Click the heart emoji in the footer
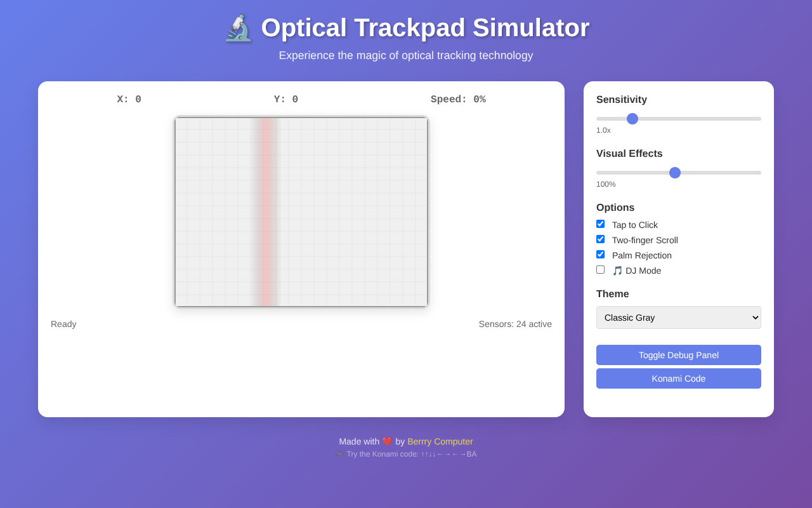Screen dimensions: 812x508 click(387, 441)
